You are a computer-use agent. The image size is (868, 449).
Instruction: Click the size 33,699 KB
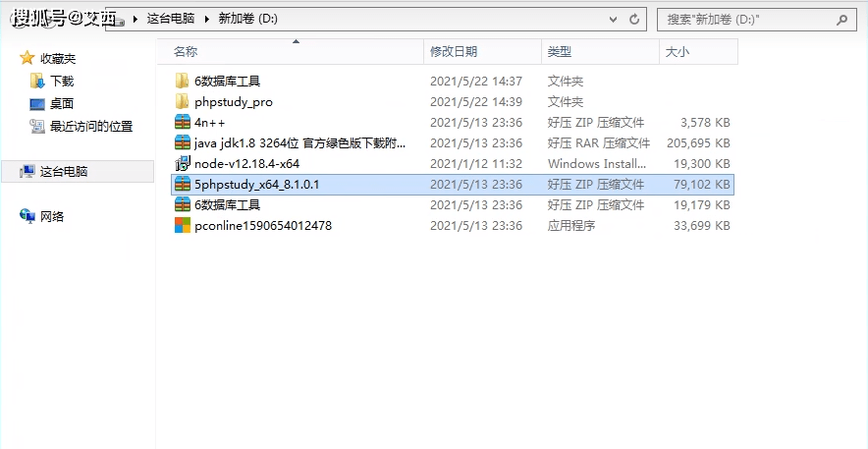pyautogui.click(x=702, y=226)
